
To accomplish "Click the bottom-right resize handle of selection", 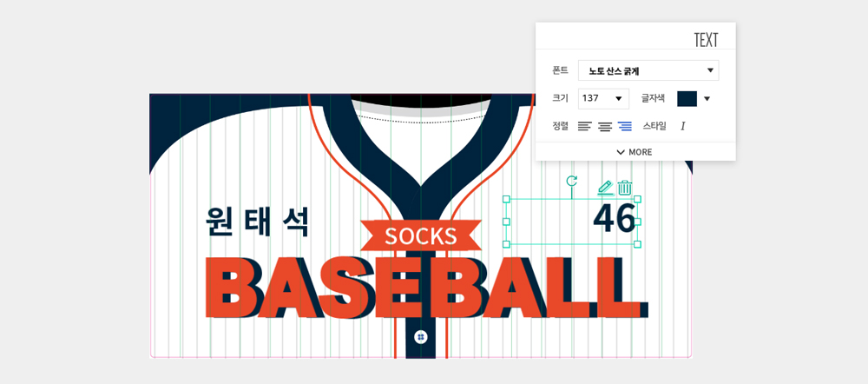I will click(x=637, y=244).
